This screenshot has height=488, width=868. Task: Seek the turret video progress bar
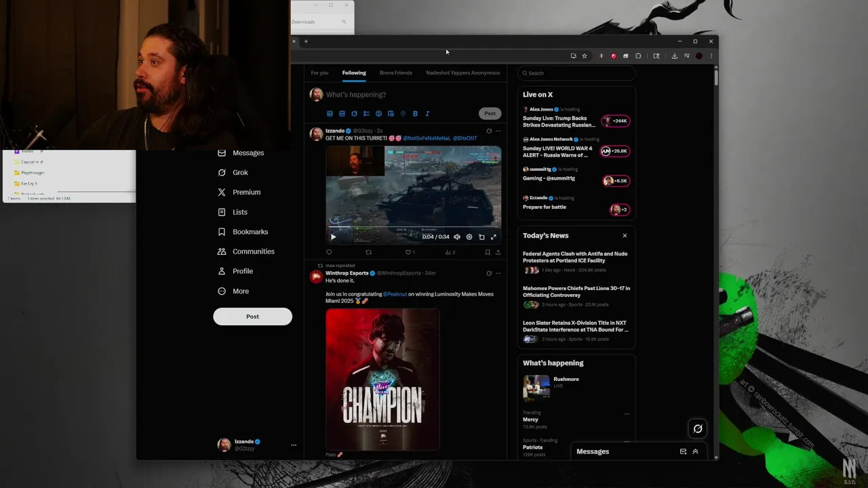click(414, 227)
